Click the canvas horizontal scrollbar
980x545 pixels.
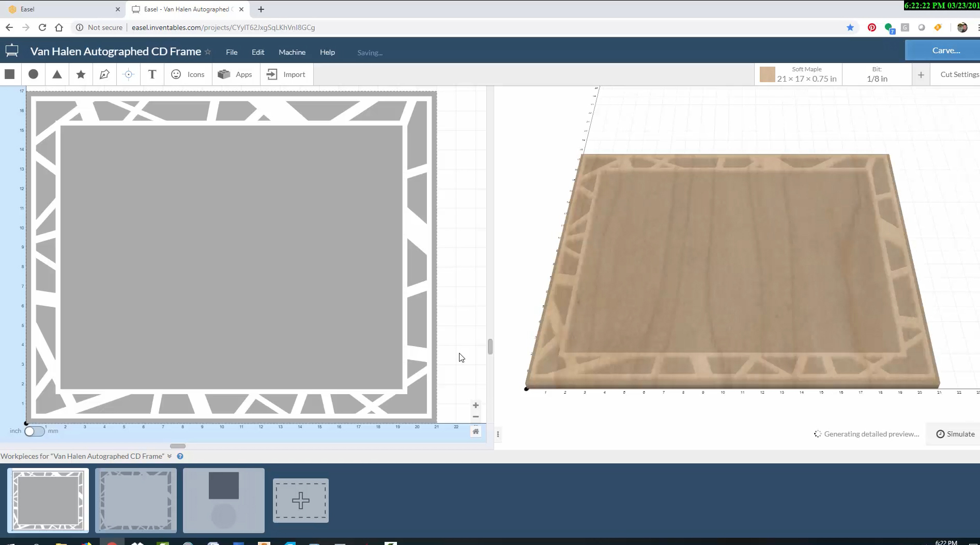(x=178, y=446)
